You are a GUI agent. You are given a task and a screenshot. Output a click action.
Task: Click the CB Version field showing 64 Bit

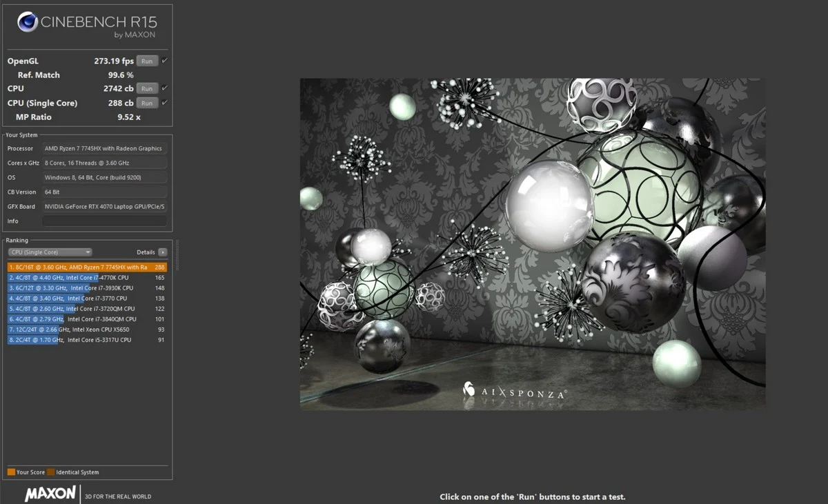[x=104, y=192]
